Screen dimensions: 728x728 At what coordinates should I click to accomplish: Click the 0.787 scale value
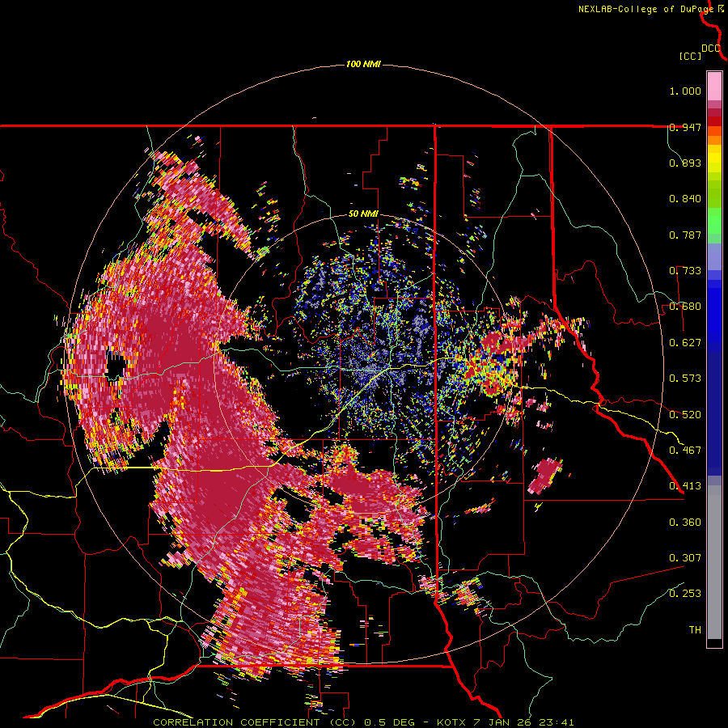[x=685, y=235]
